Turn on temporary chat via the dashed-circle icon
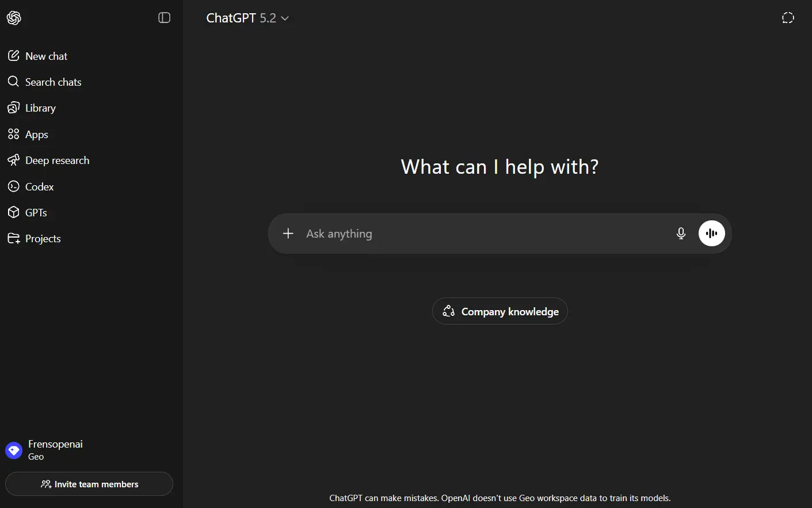Screen dimensions: 812x508 (x=788, y=18)
